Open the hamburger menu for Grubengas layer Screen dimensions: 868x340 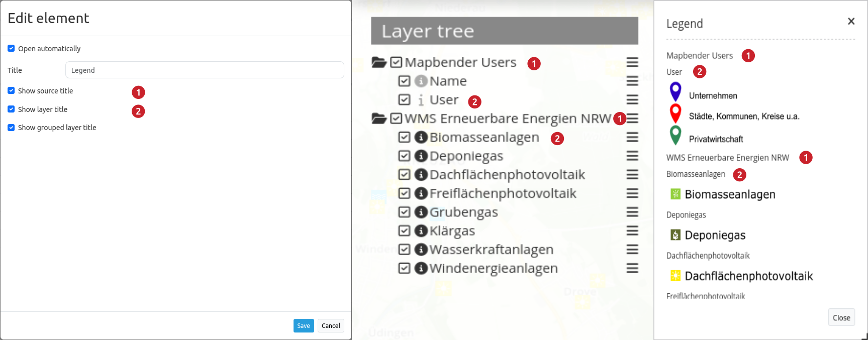[632, 212]
